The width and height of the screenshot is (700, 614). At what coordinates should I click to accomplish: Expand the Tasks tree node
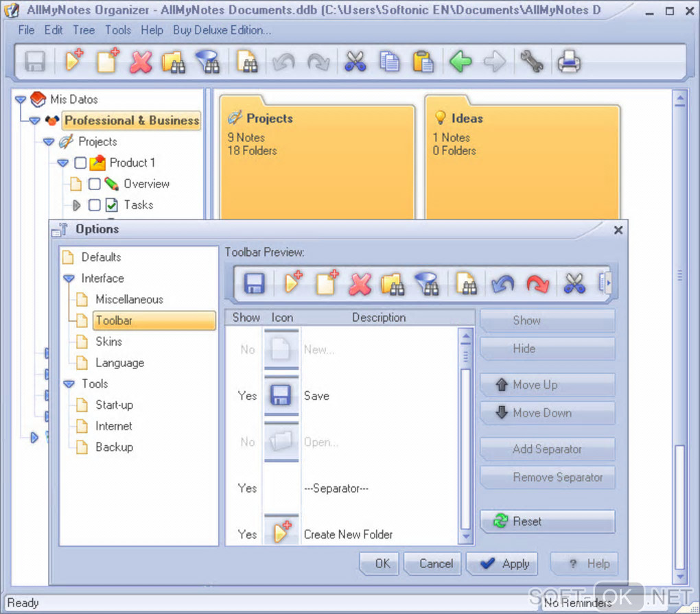77,205
